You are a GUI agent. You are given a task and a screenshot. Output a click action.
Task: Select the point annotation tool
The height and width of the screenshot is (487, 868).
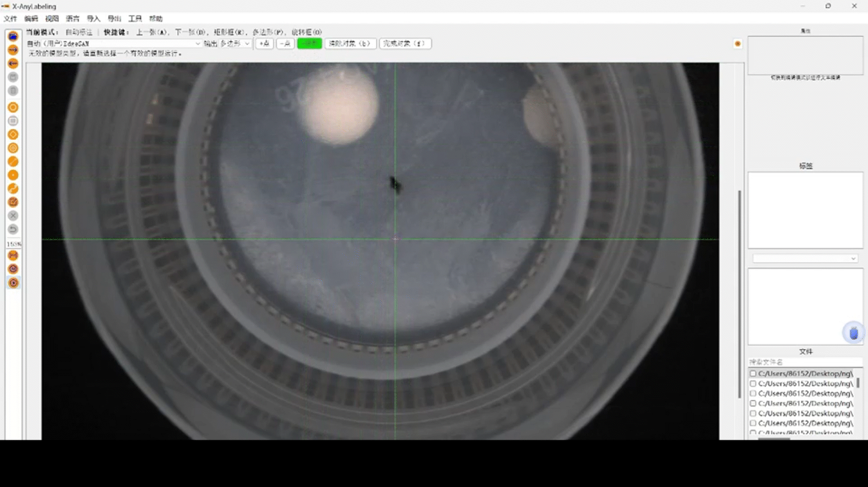(13, 175)
